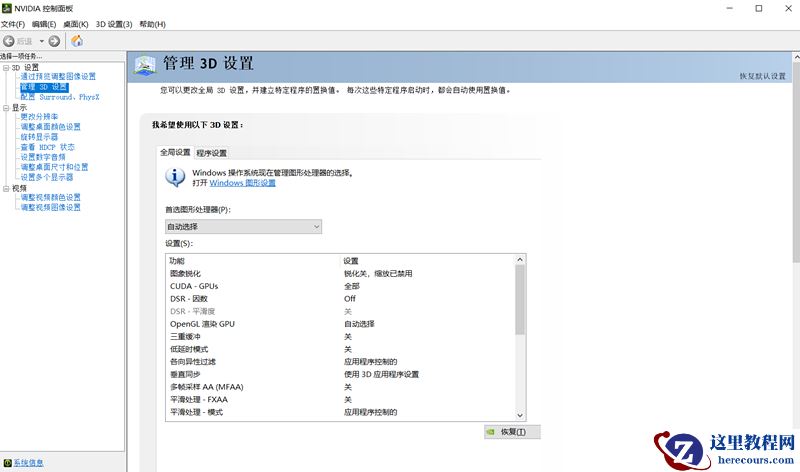Open 调整桌面尺寸和位置 in the tree
The width and height of the screenshot is (800, 472).
coord(54,167)
